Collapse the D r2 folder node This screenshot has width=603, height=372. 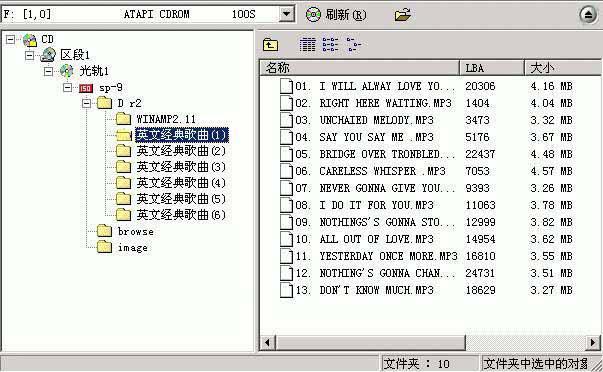(87, 103)
